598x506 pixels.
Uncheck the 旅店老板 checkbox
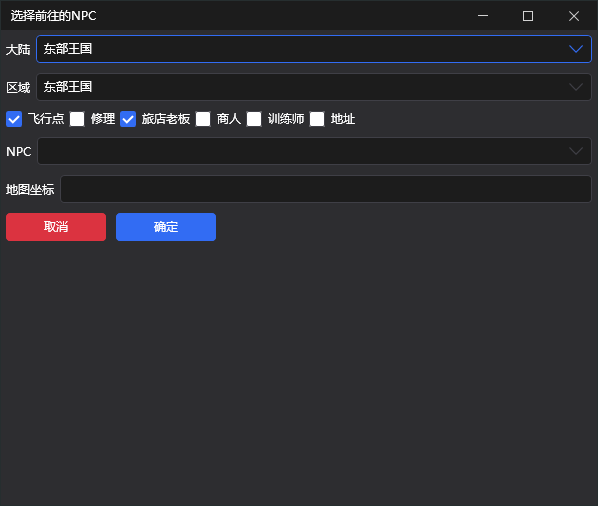128,119
